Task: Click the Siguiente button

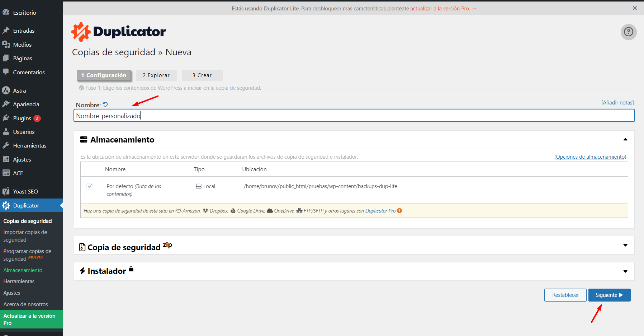Action: tap(609, 295)
